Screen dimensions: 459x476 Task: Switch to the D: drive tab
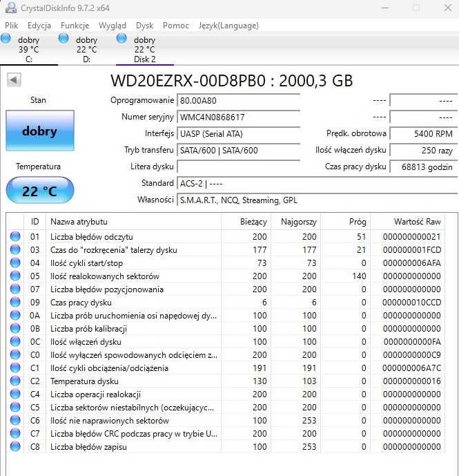87,49
